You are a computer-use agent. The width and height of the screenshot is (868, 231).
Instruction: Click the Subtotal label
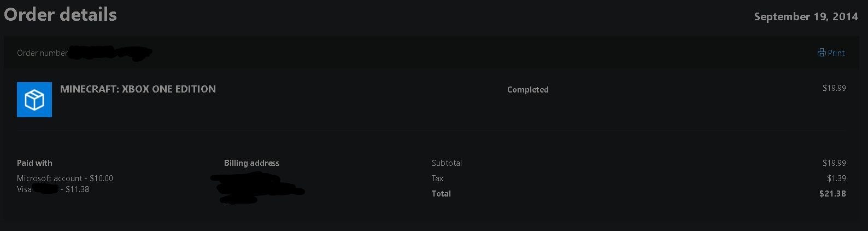click(447, 163)
